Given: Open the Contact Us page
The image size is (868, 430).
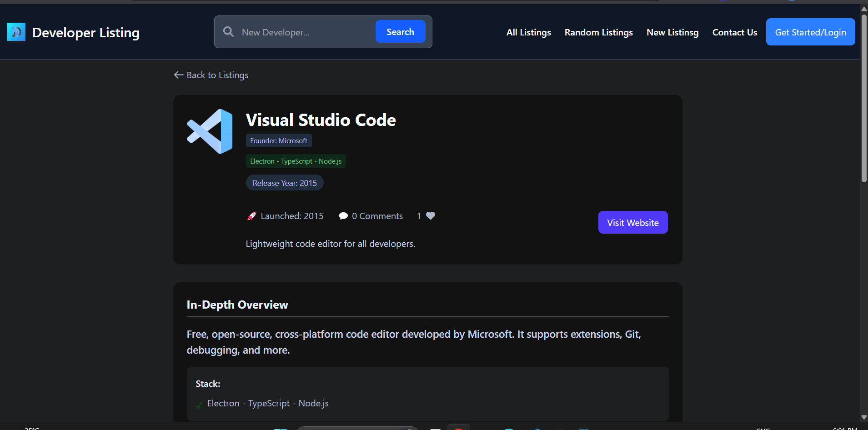Looking at the screenshot, I should pos(735,32).
